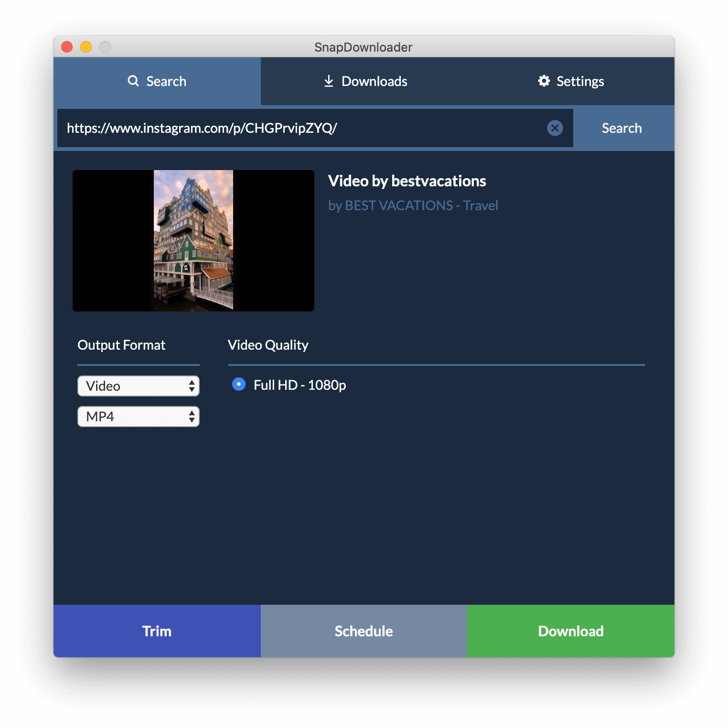Click the Output Format heading
This screenshot has height=728, width=728.
click(121, 345)
